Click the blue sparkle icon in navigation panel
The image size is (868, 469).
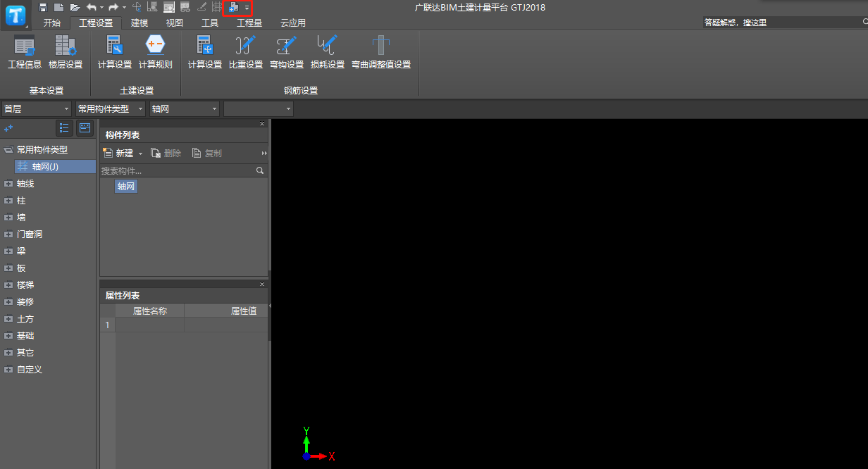pos(8,128)
